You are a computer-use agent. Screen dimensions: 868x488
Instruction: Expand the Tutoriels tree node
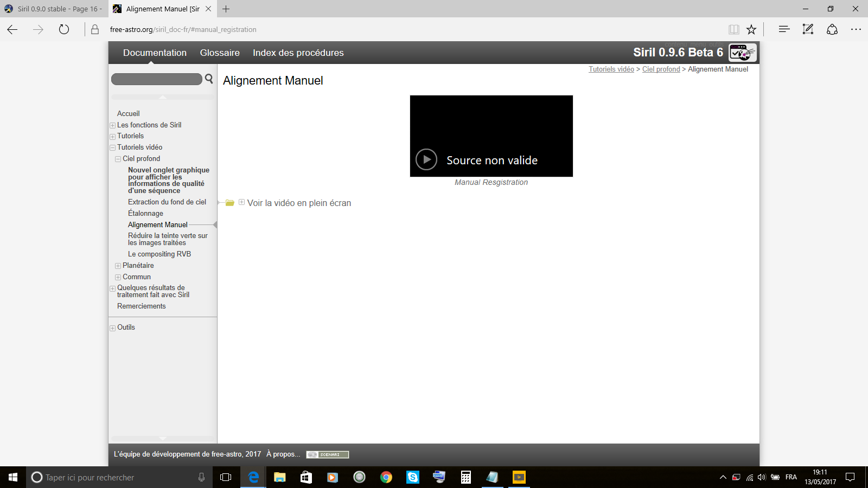pos(112,137)
